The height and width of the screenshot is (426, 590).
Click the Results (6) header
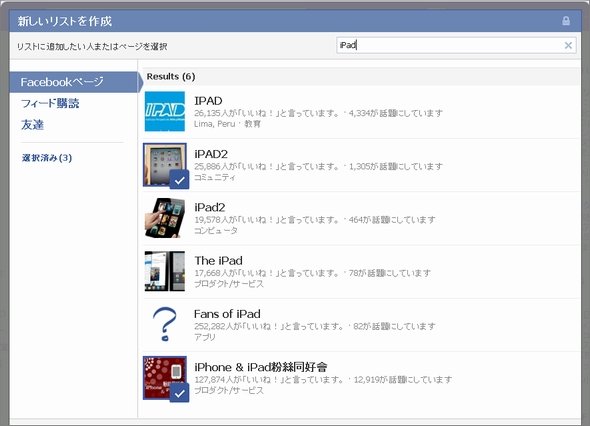coord(171,76)
